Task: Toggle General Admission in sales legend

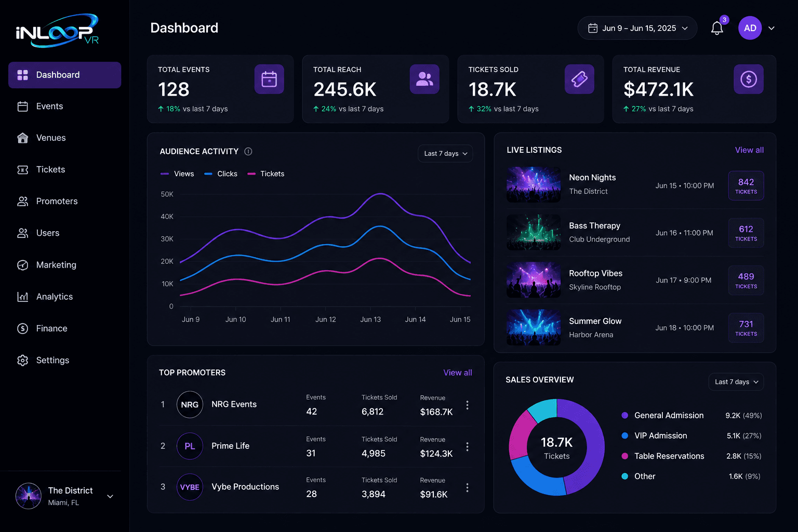Action: (x=662, y=415)
